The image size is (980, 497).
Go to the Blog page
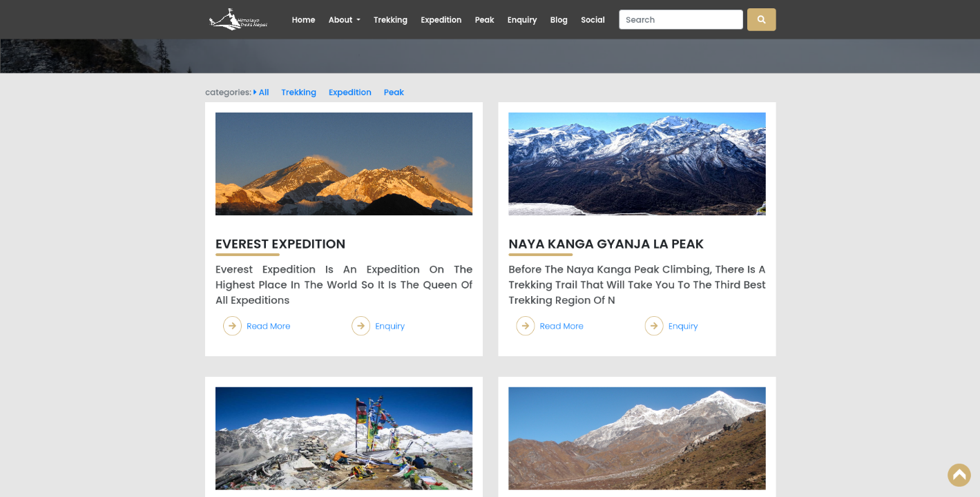tap(559, 20)
